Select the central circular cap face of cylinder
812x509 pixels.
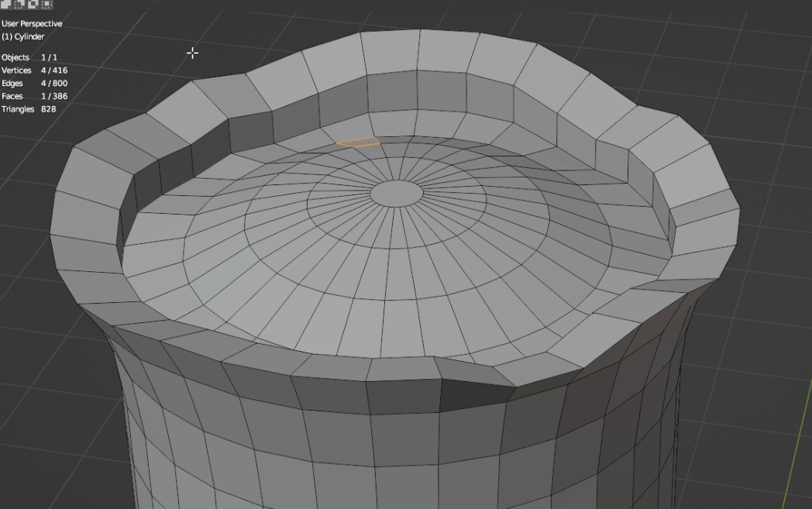[x=397, y=194]
